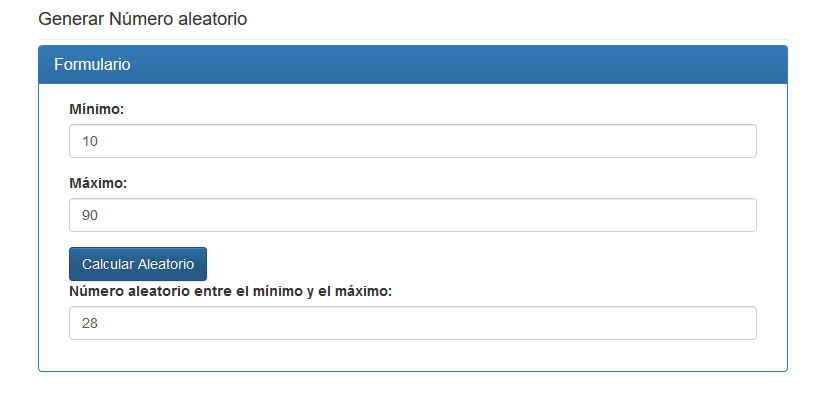Click the Formulario title text
Image resolution: width=835 pixels, height=410 pixels.
pyautogui.click(x=92, y=64)
